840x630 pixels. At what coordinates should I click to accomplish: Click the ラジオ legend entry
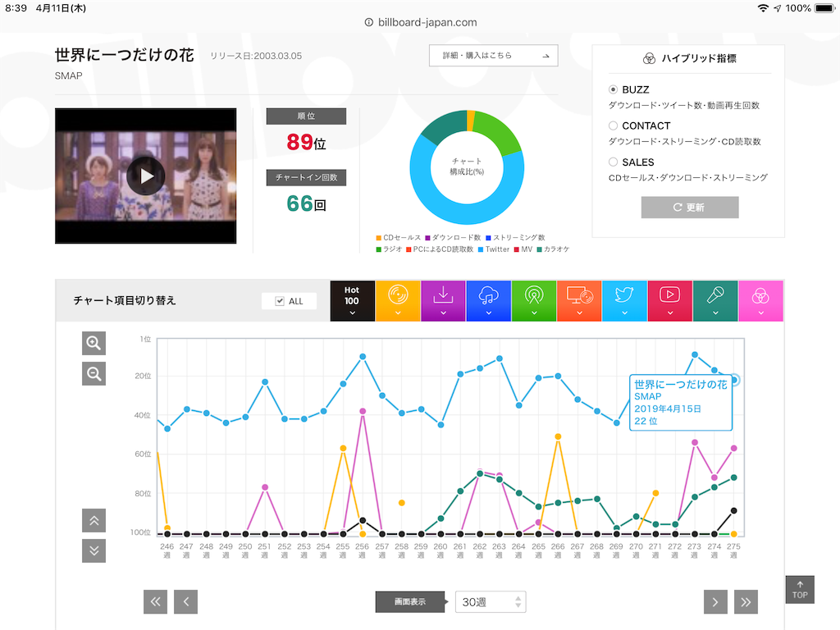point(389,249)
